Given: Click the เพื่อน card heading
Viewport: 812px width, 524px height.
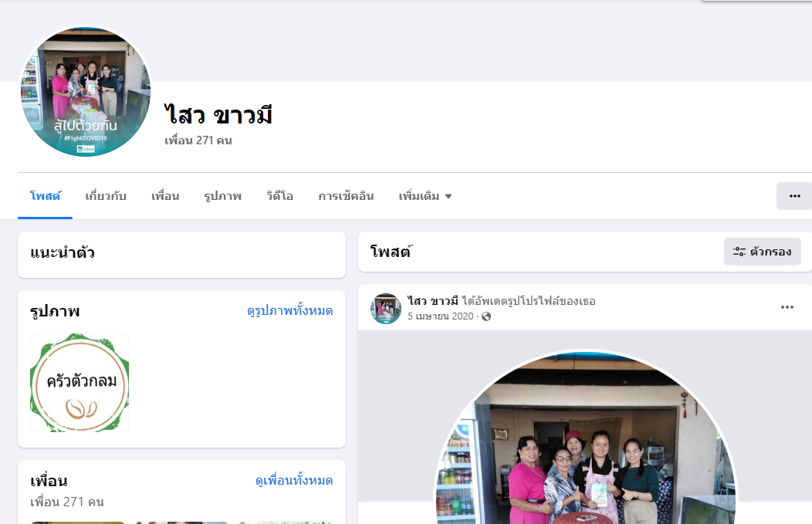Looking at the screenshot, I should [x=49, y=481].
